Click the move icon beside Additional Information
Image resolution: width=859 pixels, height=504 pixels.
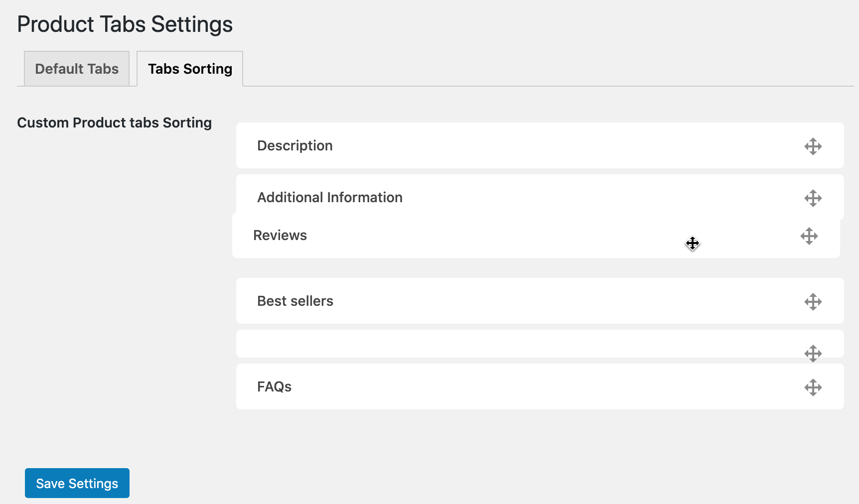click(x=813, y=198)
